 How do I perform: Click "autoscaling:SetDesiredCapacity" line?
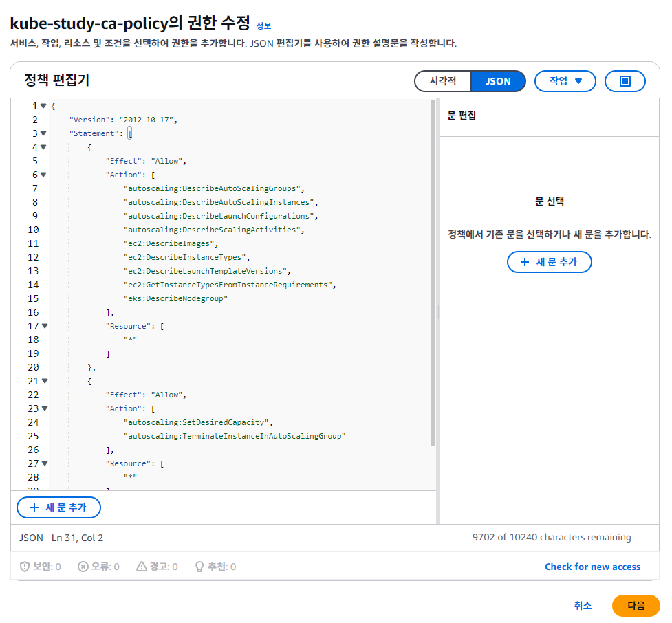coord(198,422)
